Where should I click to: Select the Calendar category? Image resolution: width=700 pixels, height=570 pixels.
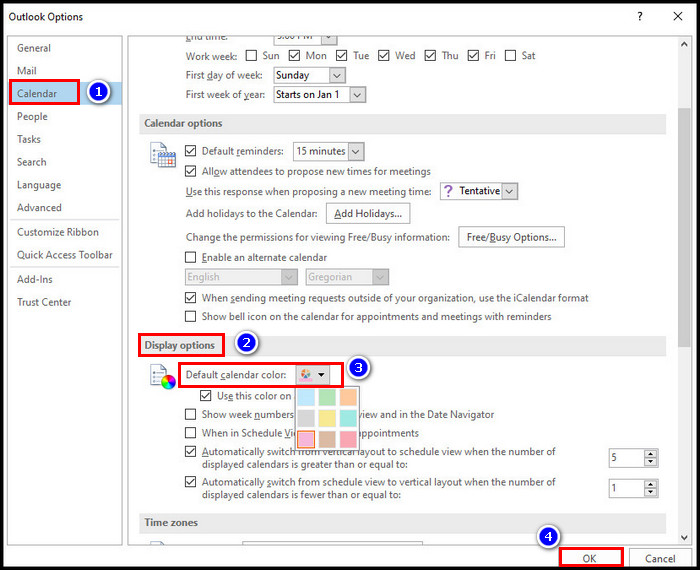[37, 94]
